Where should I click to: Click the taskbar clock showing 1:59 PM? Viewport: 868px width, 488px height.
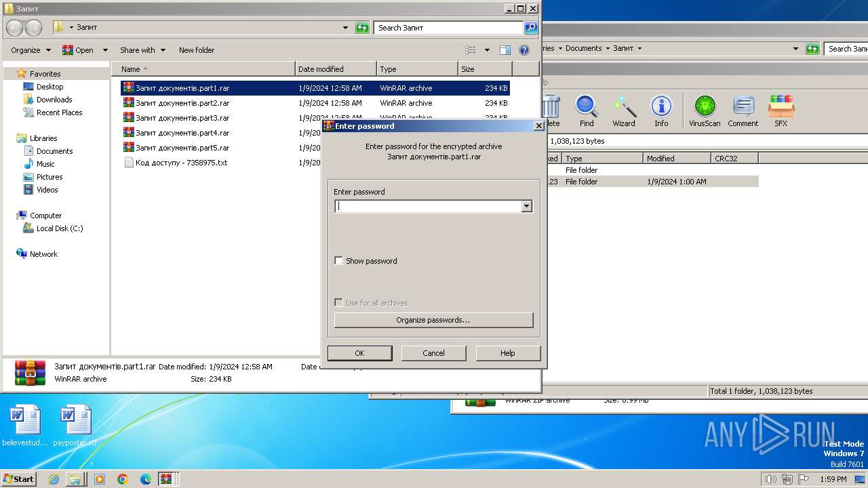point(833,479)
